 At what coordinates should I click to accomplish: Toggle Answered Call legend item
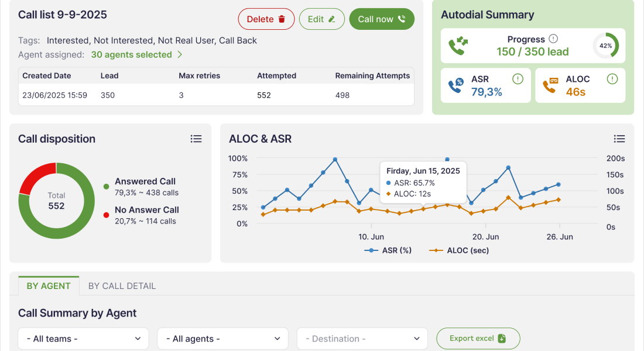coord(145,182)
